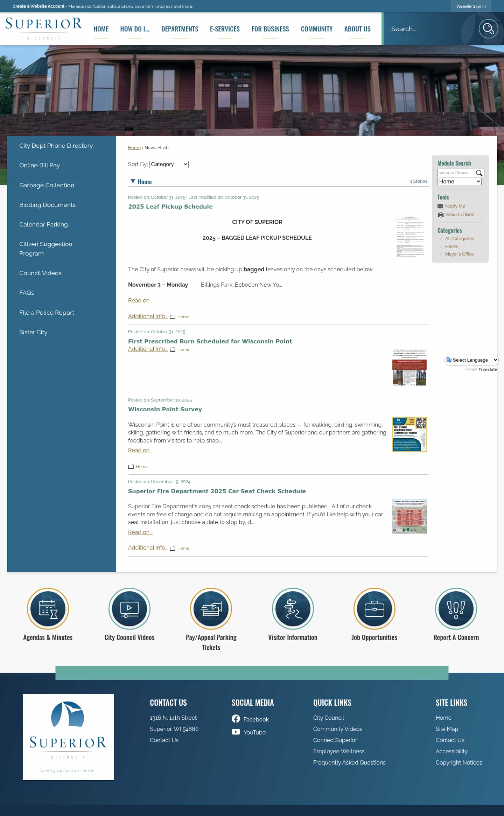The height and width of the screenshot is (816, 504).
Task: Click the Notify Me envelope icon
Action: pos(440,206)
